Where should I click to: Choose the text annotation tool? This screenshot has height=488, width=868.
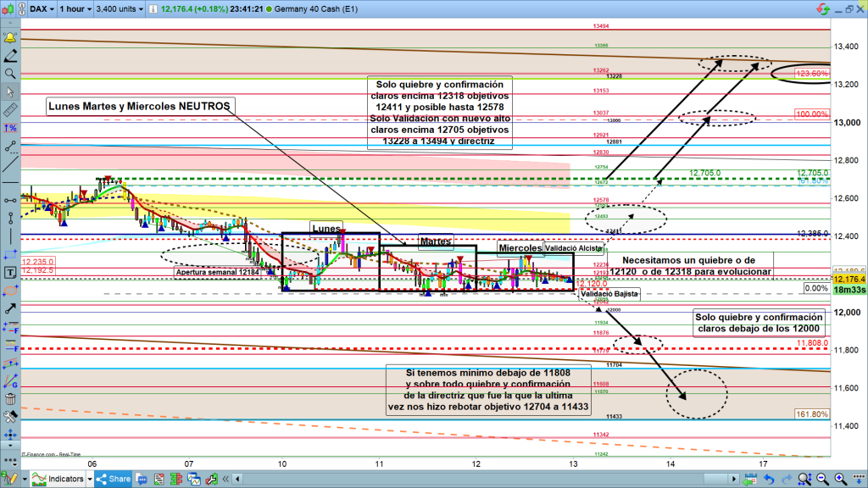10,273
